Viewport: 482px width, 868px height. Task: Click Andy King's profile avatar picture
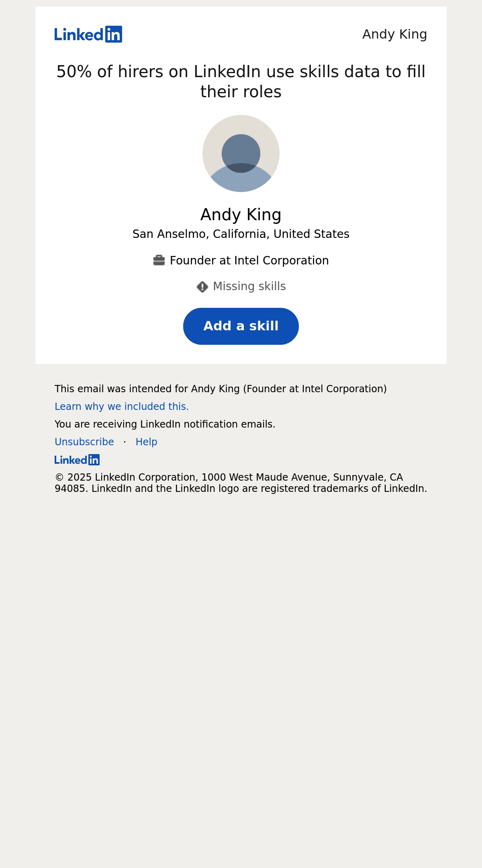(x=241, y=154)
